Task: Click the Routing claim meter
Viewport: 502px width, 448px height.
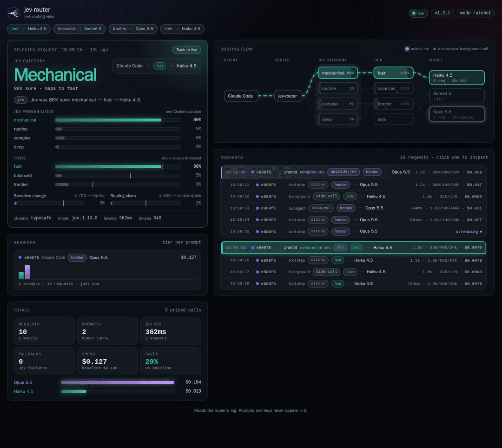Action: click(145, 203)
